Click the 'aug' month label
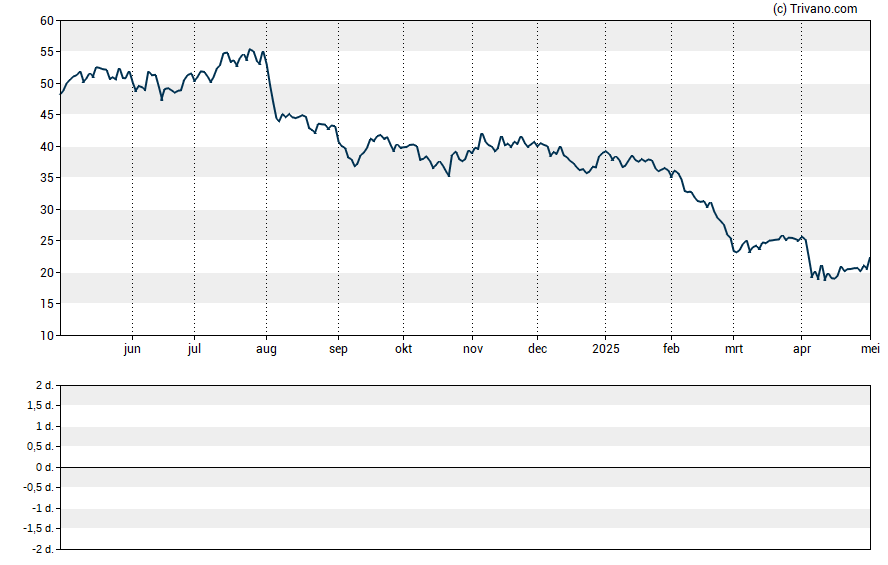 (x=266, y=349)
